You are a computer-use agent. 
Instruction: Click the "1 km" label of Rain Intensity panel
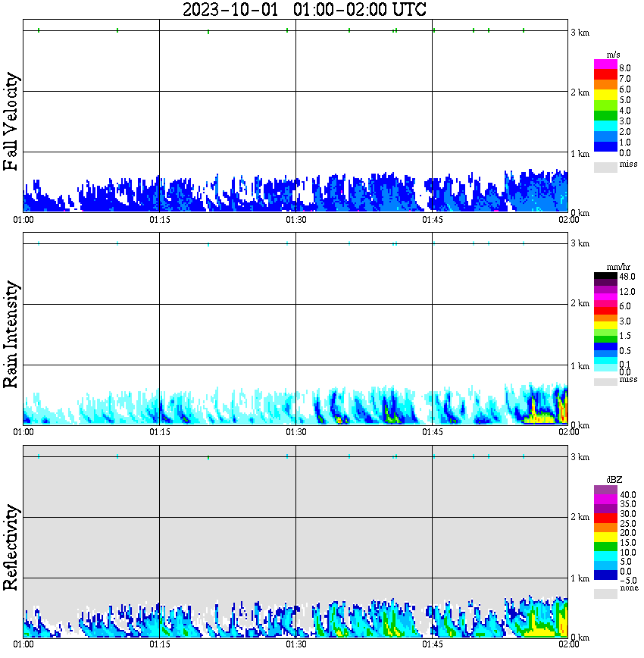580,366
